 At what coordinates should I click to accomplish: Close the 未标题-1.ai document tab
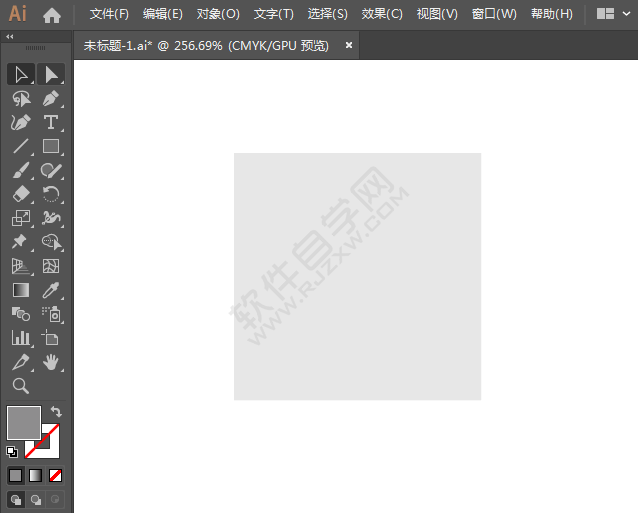[x=349, y=45]
